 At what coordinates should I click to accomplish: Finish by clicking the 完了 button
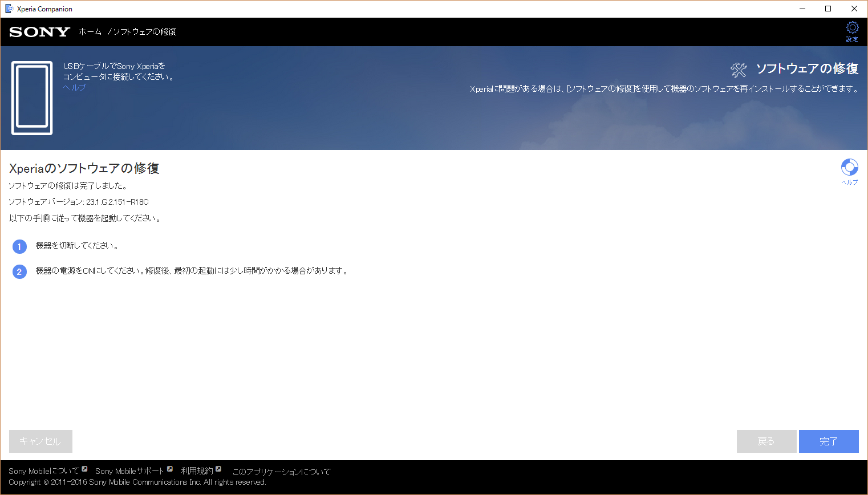point(828,441)
